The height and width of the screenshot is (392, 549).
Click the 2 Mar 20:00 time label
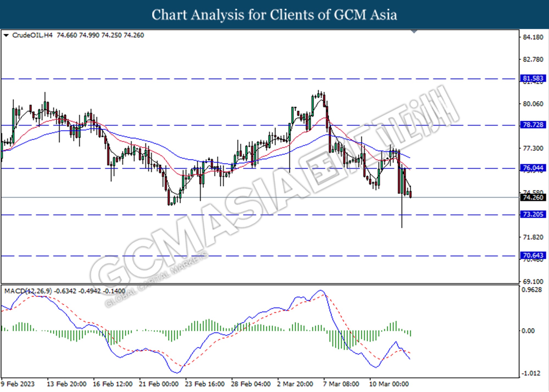(x=295, y=384)
